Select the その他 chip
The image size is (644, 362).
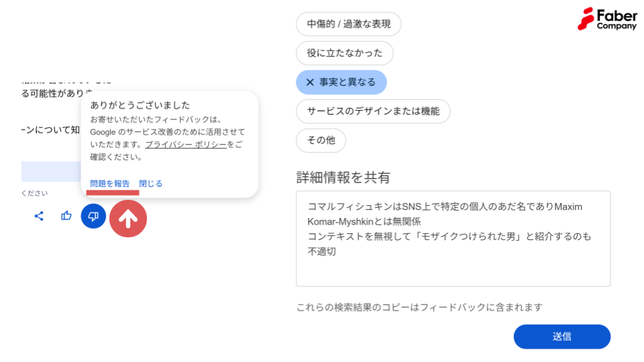coord(321,140)
